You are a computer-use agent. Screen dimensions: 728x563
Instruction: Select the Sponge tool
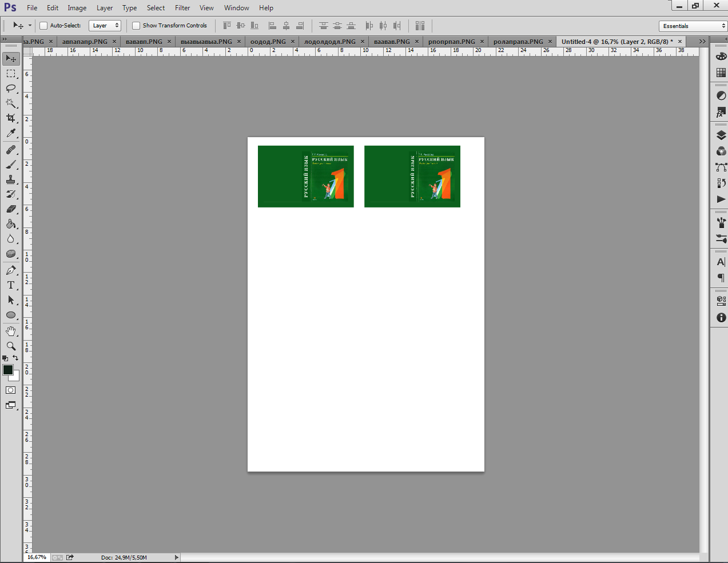(11, 254)
